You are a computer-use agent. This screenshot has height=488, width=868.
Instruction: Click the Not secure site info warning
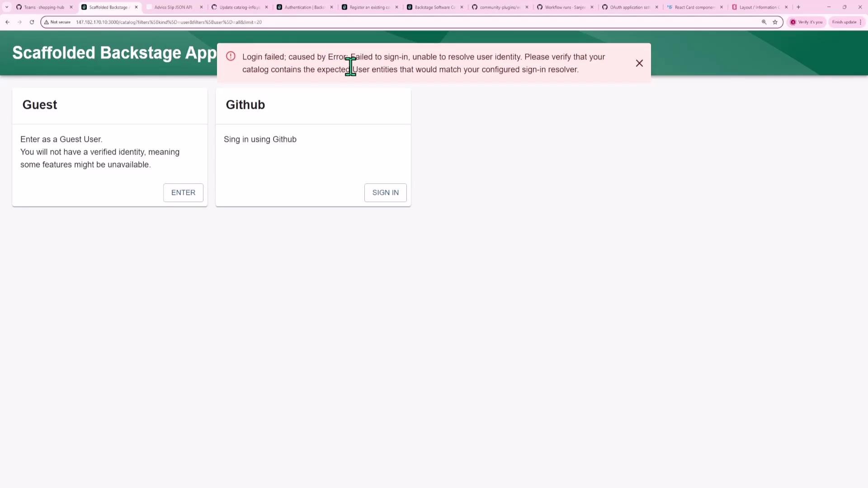pyautogui.click(x=57, y=22)
